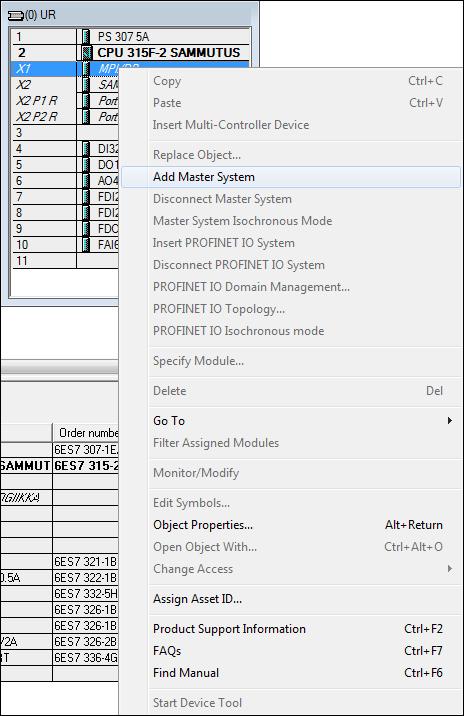Click PROFINET IO Topology... entry
Screen dimensions: 464x716
(291, 309)
